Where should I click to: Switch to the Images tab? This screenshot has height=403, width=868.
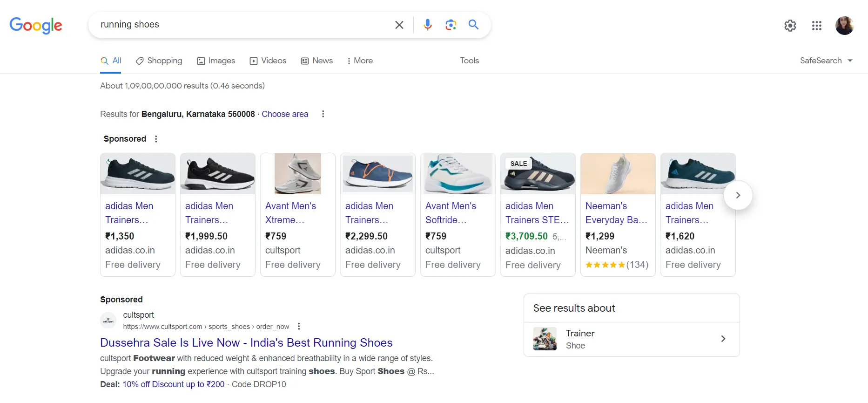(x=216, y=61)
